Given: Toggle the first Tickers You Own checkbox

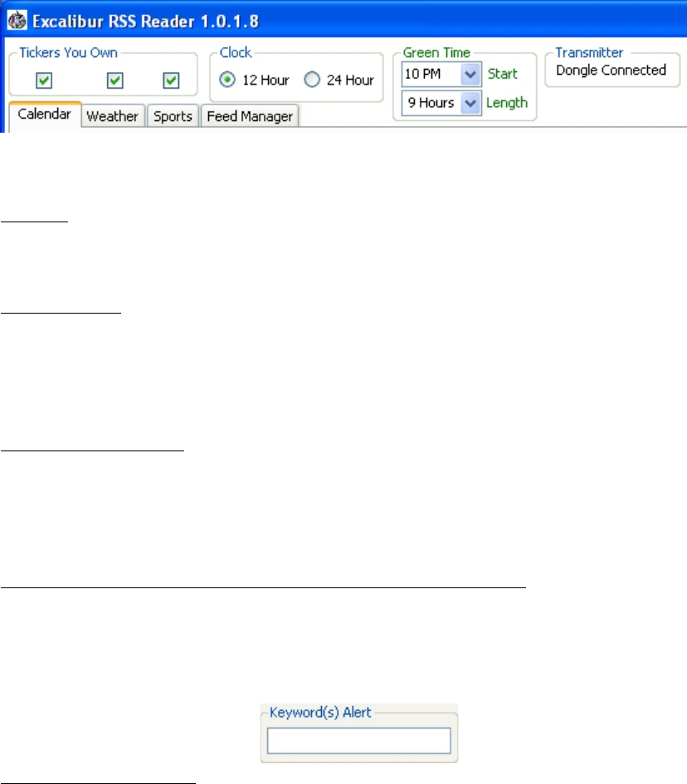Looking at the screenshot, I should click(44, 80).
